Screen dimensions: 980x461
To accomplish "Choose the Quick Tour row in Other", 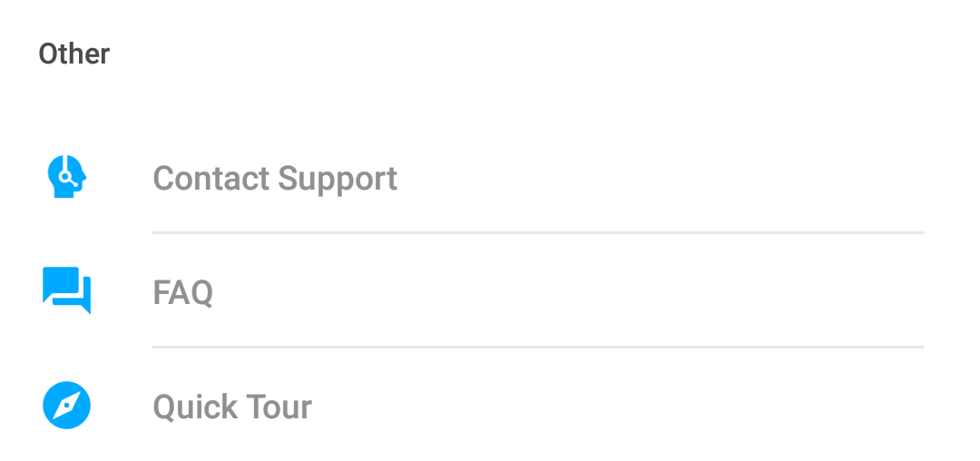I will pos(490,406).
